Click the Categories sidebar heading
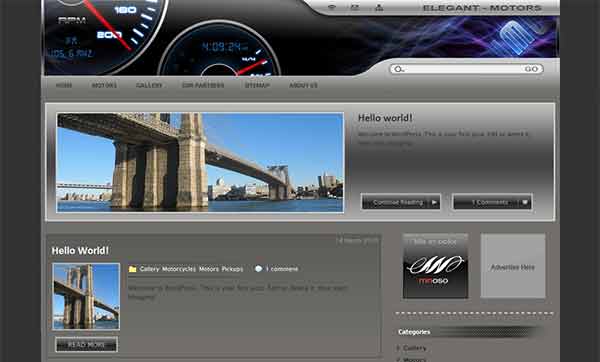 pyautogui.click(x=414, y=332)
